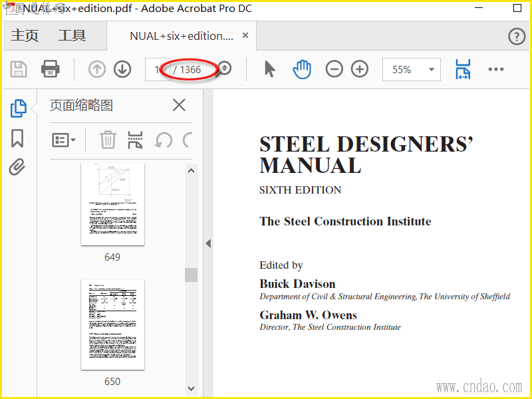Close the NUAL+six+edition document tab
Screen dimensions: 532x399
click(245, 35)
